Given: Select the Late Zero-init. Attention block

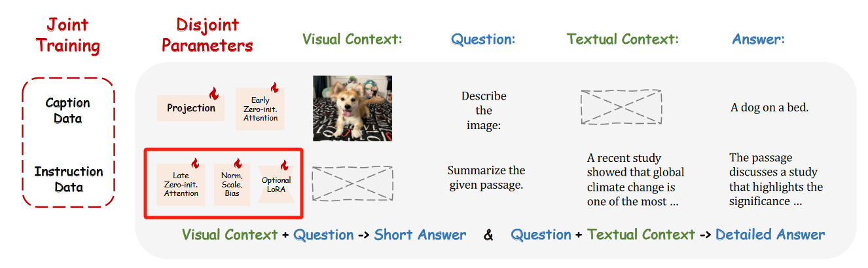Looking at the screenshot, I should (181, 185).
